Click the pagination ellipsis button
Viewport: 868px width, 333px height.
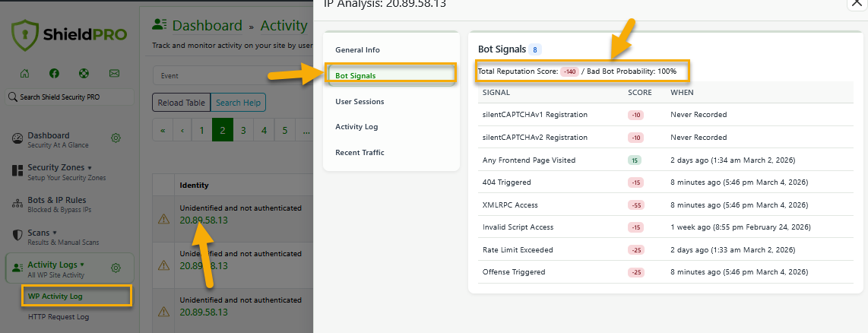(x=304, y=130)
